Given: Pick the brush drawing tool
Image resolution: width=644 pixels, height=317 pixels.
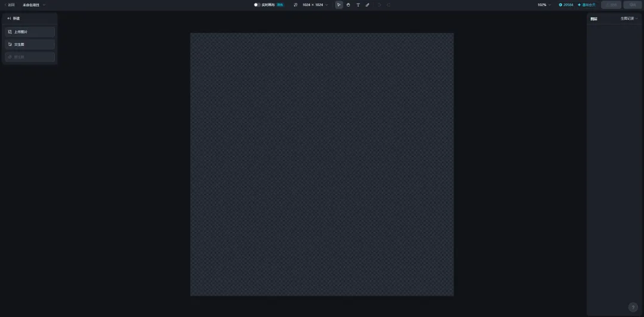Looking at the screenshot, I should (x=367, y=5).
